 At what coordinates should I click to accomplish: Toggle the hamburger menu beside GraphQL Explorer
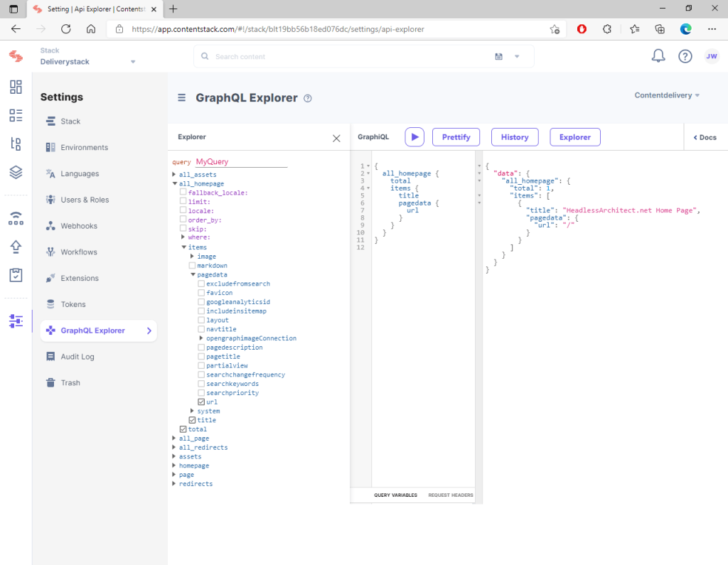pos(181,98)
